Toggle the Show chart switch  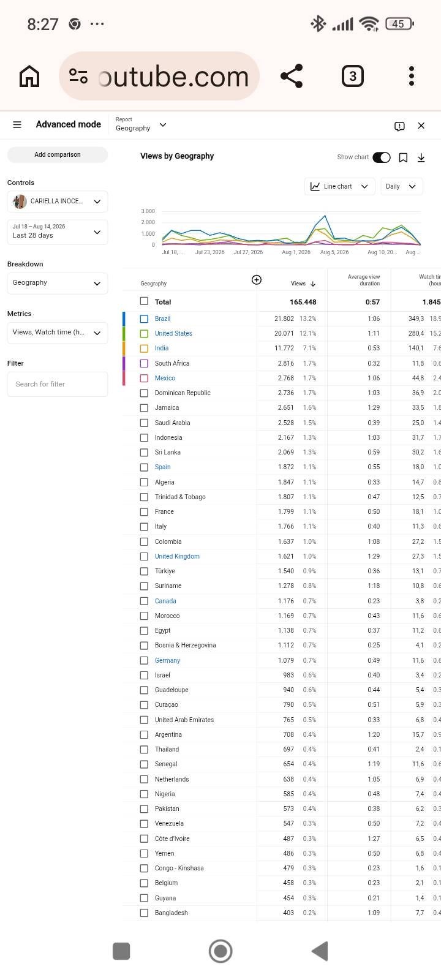point(382,157)
